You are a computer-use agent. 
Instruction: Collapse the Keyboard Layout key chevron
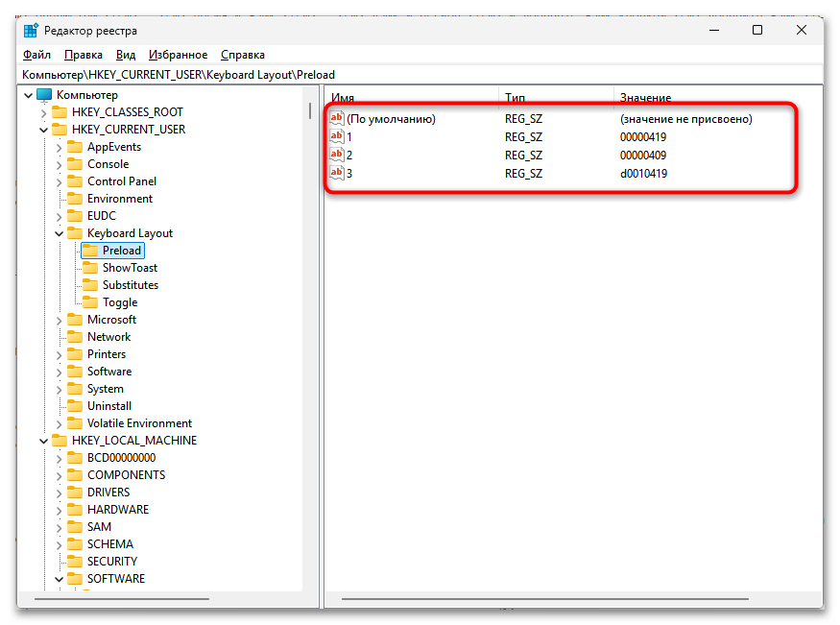coord(60,234)
